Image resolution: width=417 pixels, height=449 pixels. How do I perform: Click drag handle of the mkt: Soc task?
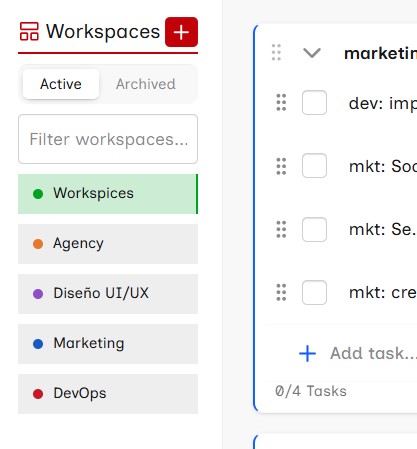pyautogui.click(x=281, y=166)
